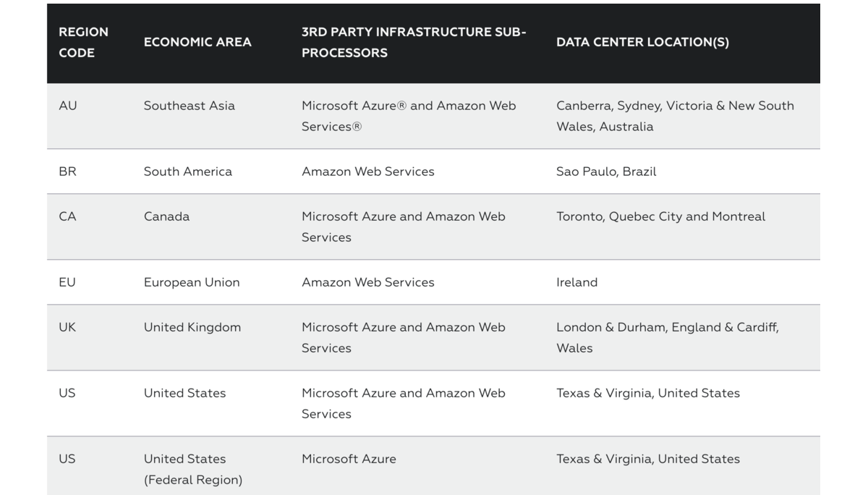Click the CA region code cell

[x=67, y=216]
